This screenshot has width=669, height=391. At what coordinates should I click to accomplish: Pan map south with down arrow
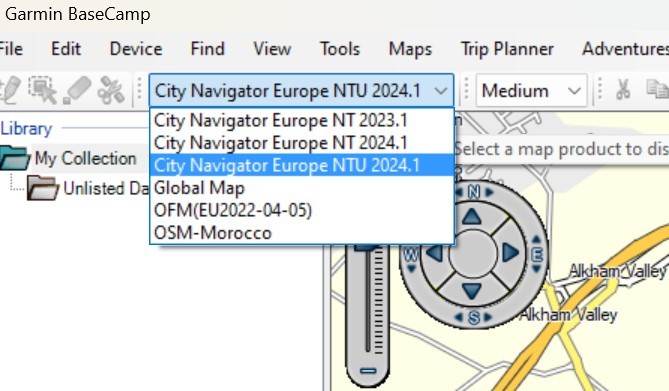click(472, 291)
